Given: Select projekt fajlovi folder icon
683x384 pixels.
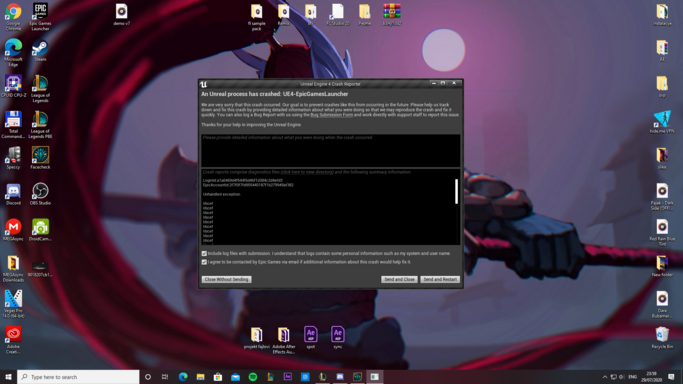Looking at the screenshot, I should 257,338.
